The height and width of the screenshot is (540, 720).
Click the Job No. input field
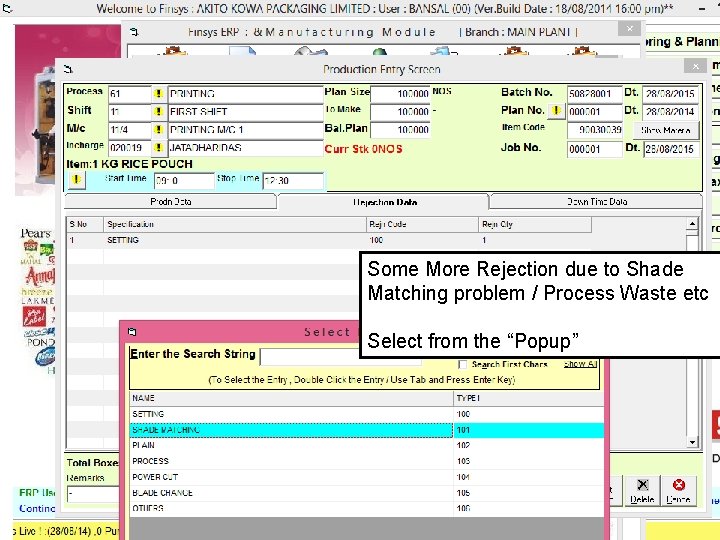594,149
